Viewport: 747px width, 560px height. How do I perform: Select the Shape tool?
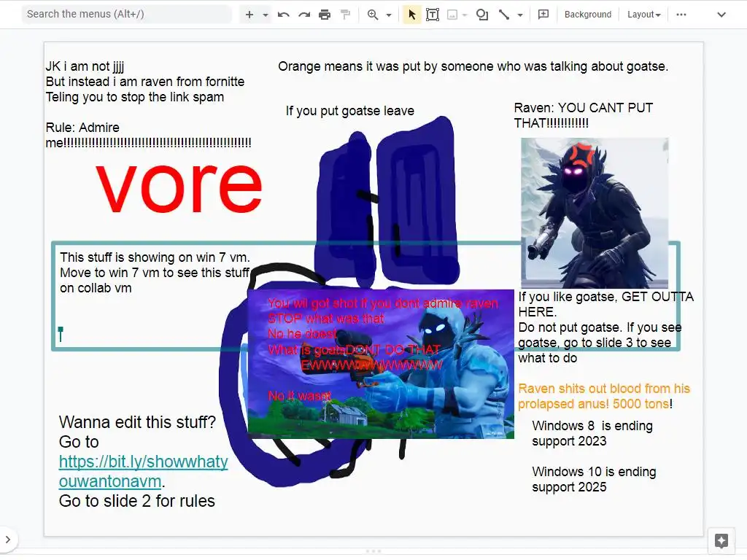point(482,15)
